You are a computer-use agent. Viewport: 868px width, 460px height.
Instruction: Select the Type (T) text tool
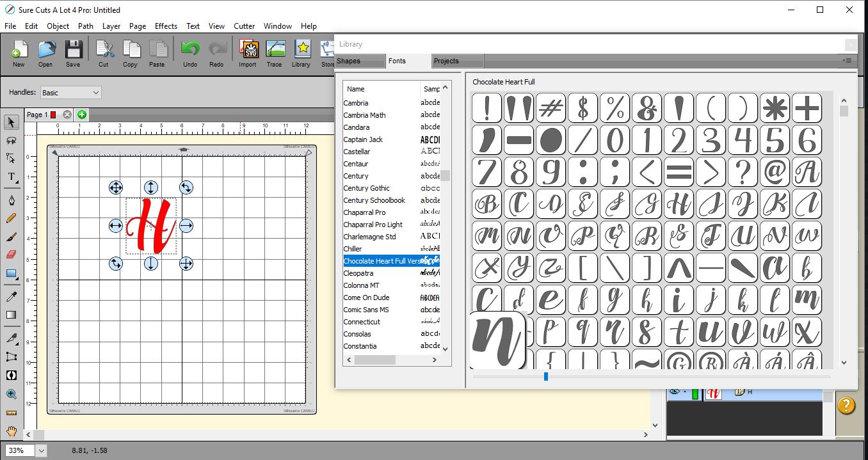(x=11, y=177)
